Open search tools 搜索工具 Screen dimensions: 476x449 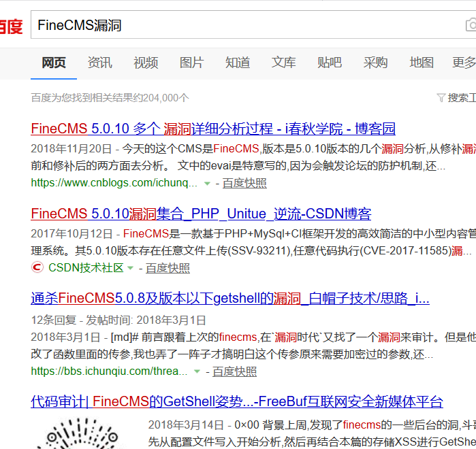[x=462, y=97]
